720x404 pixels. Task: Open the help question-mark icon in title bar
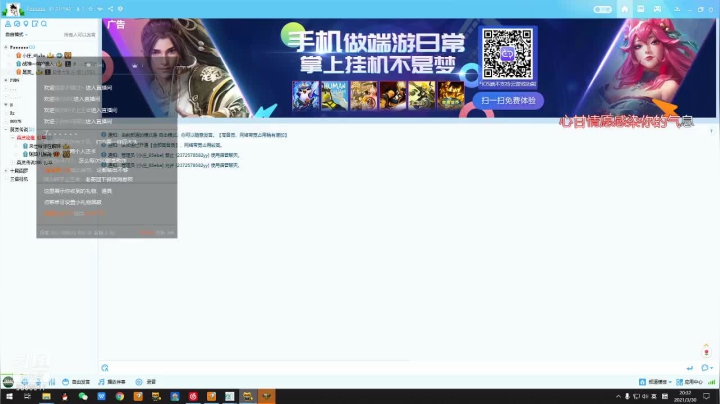120,9
